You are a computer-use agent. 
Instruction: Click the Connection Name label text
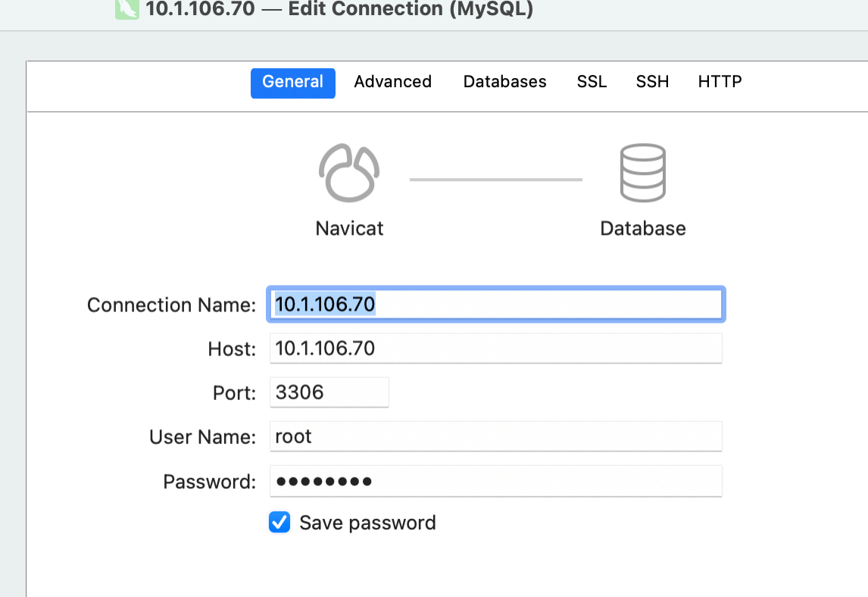171,305
